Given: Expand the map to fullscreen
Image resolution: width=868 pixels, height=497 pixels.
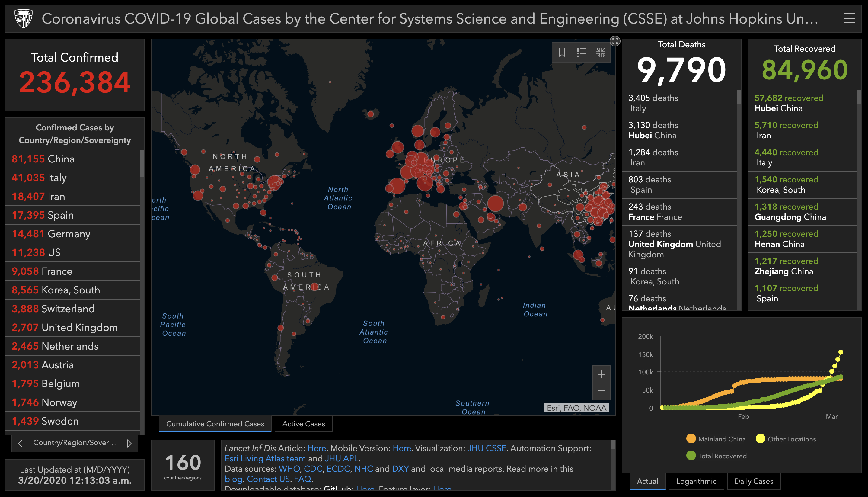Looking at the screenshot, I should 615,41.
